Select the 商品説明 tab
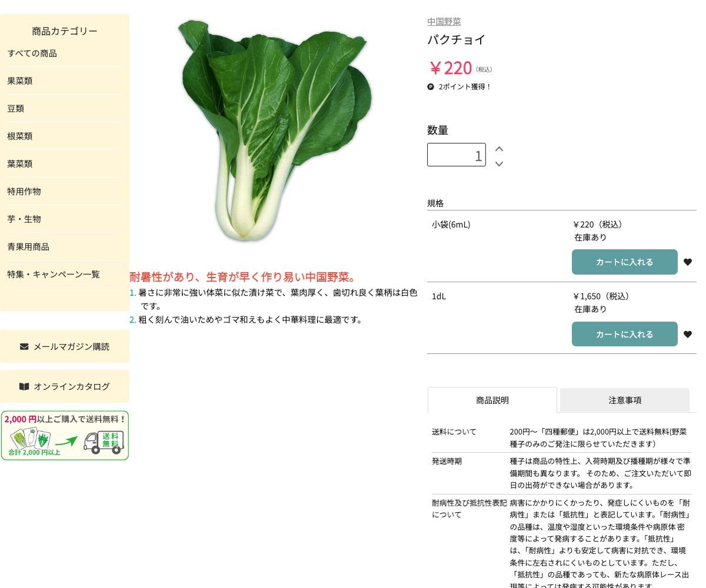 [492, 400]
